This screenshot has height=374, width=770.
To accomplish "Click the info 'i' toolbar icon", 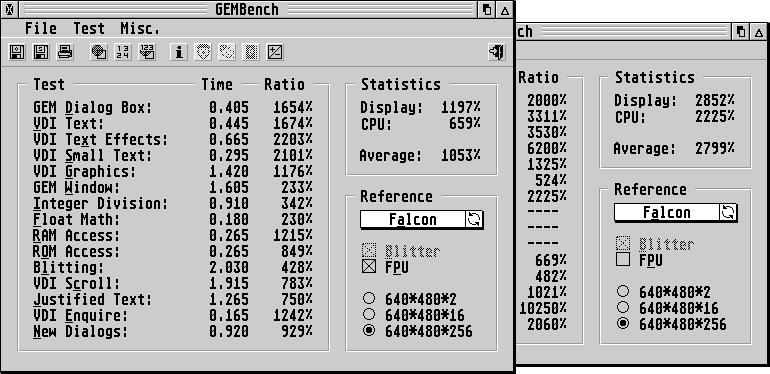I will pyautogui.click(x=179, y=52).
